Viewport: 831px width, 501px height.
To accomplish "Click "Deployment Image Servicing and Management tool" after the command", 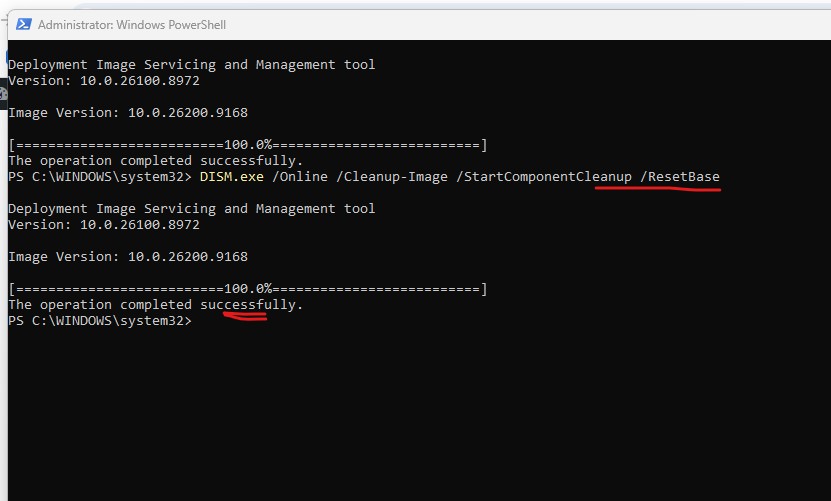I will [x=191, y=209].
